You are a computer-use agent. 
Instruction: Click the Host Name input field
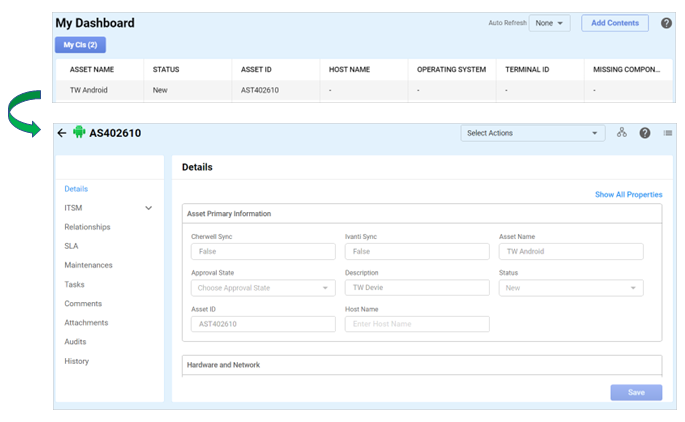pyautogui.click(x=417, y=324)
